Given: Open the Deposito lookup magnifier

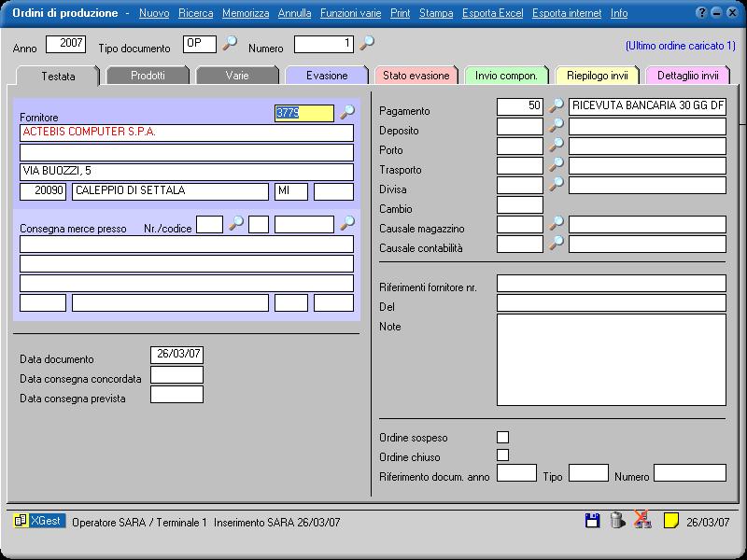Looking at the screenshot, I should pos(556,125).
